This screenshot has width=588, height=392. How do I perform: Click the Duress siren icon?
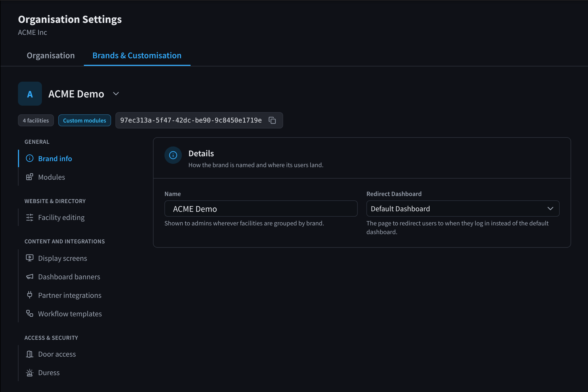pyautogui.click(x=30, y=372)
